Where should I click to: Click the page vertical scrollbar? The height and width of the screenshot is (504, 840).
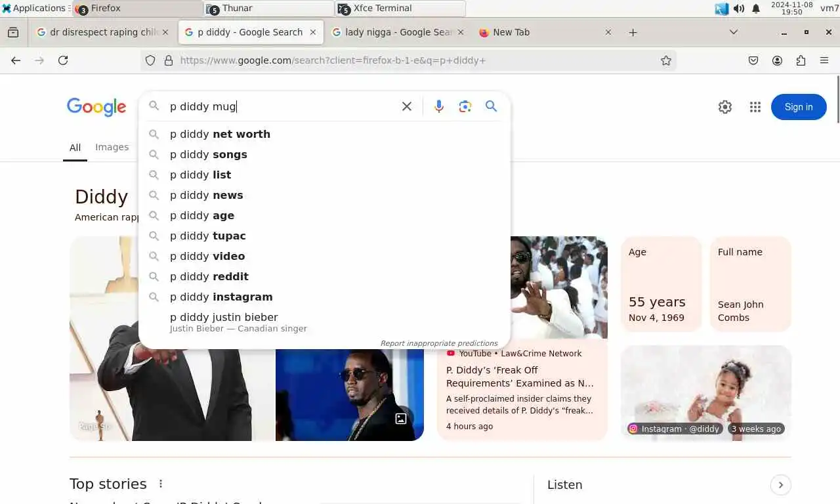pos(837,98)
